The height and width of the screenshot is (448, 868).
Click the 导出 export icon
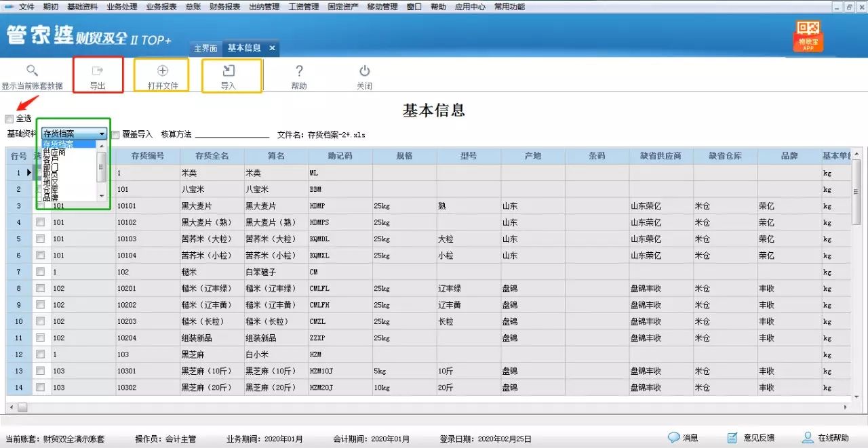pos(98,74)
